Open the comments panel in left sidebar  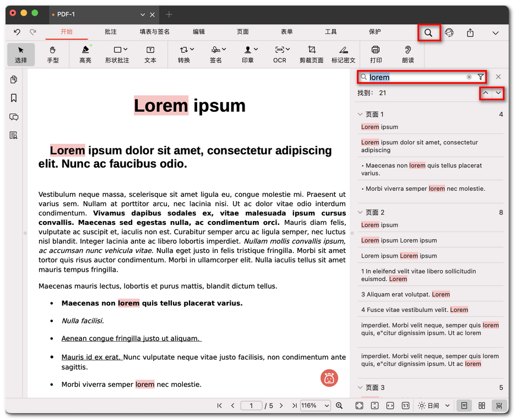coord(14,117)
